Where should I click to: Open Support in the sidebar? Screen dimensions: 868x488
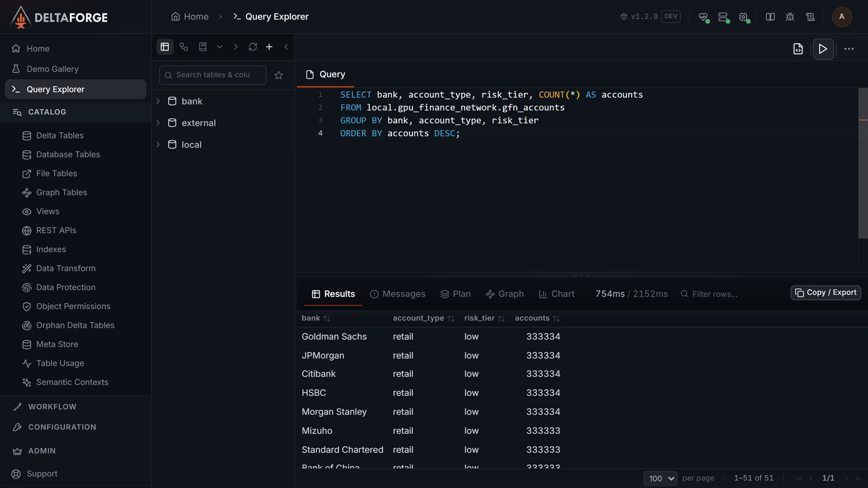pyautogui.click(x=75, y=474)
